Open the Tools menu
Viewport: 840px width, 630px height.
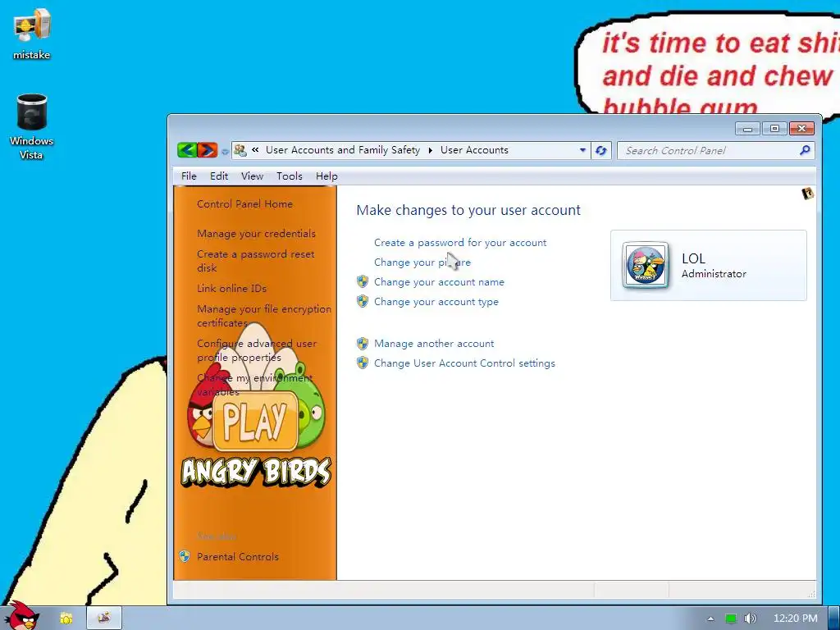click(290, 176)
